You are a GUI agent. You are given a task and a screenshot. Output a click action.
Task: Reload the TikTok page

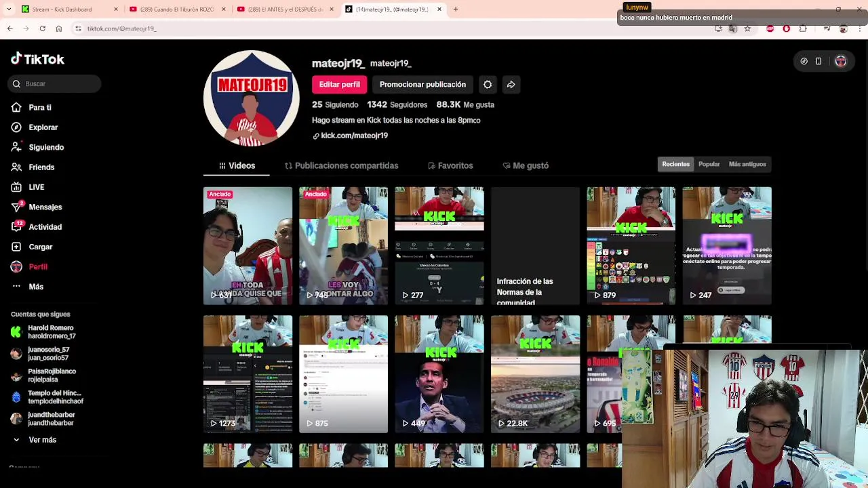(42, 28)
